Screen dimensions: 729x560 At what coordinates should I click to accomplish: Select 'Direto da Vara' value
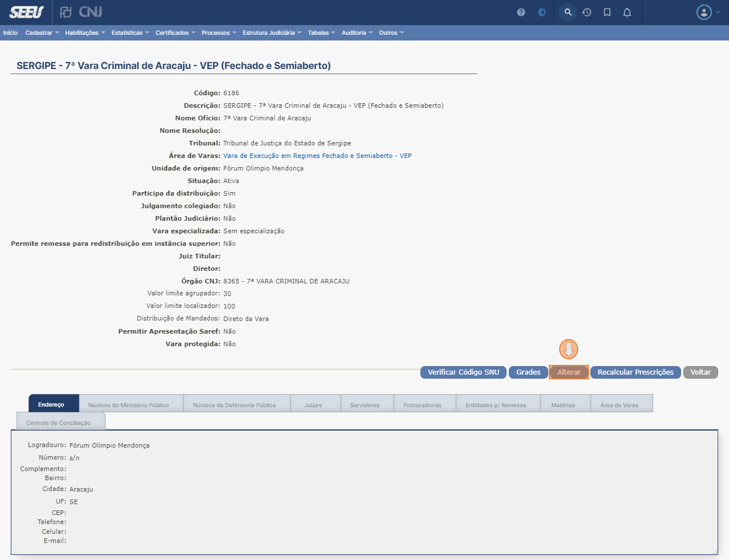(x=246, y=319)
